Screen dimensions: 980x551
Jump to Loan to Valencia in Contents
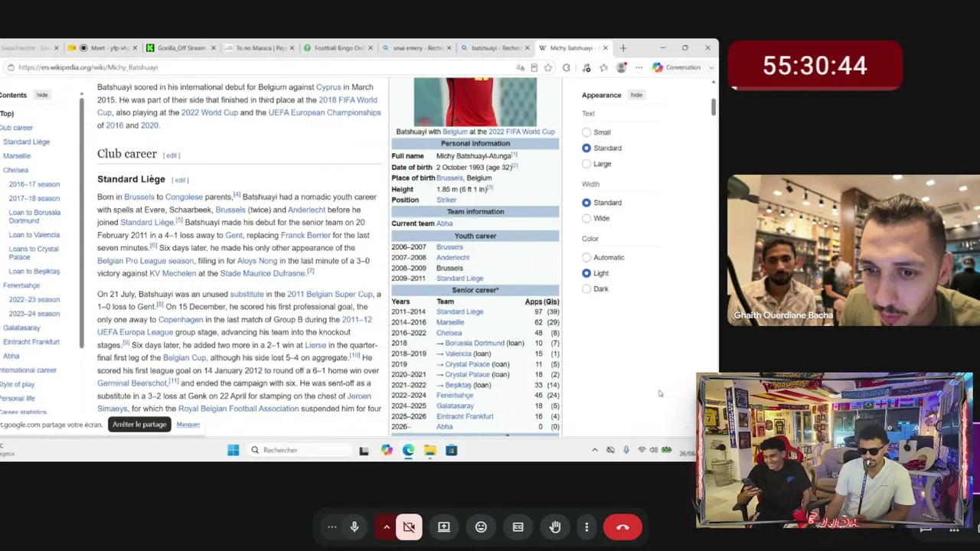34,235
